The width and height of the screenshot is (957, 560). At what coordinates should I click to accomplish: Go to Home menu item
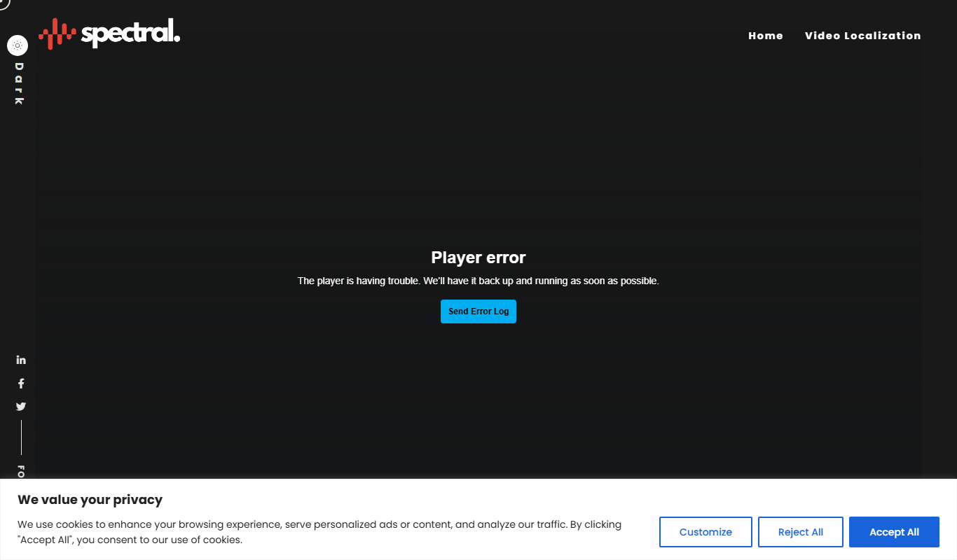766,36
